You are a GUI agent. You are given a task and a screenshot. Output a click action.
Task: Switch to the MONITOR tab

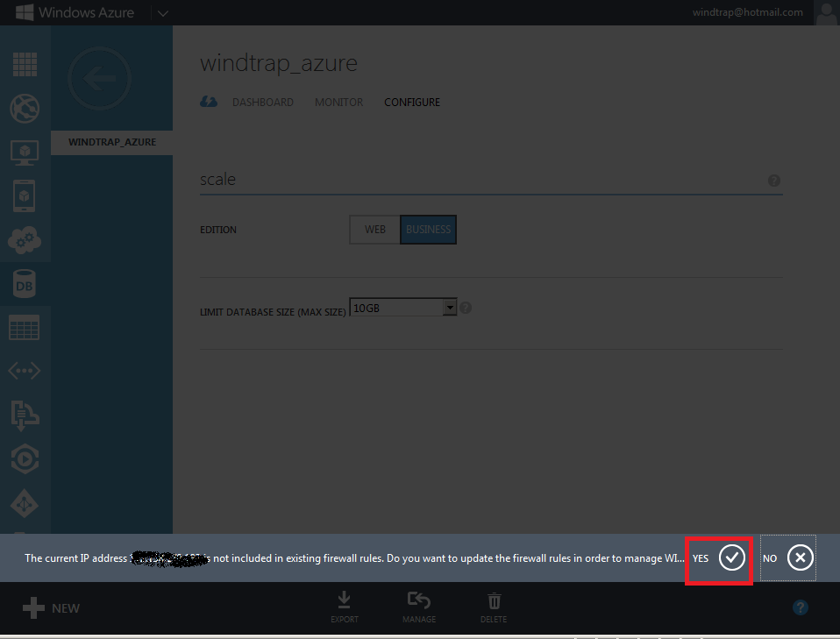pyautogui.click(x=338, y=102)
